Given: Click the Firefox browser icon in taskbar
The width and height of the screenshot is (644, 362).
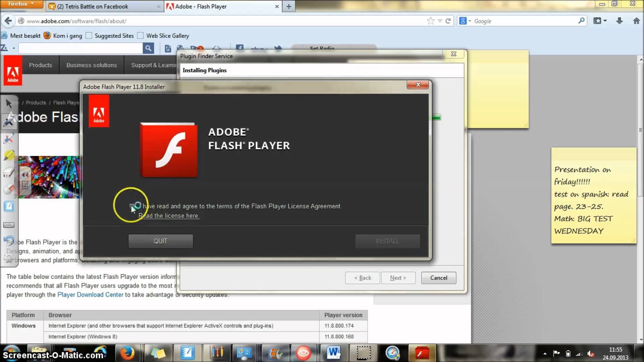Looking at the screenshot, I should point(127,354).
